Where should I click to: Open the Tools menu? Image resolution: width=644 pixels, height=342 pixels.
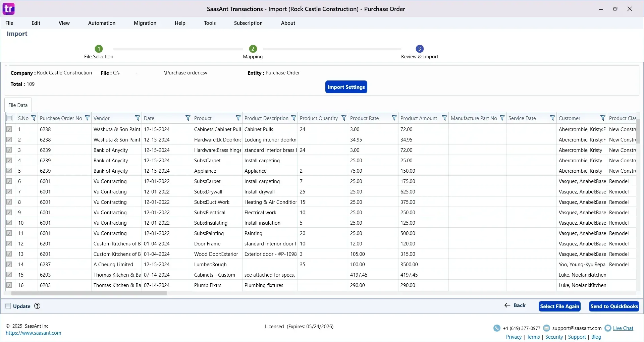(x=210, y=23)
